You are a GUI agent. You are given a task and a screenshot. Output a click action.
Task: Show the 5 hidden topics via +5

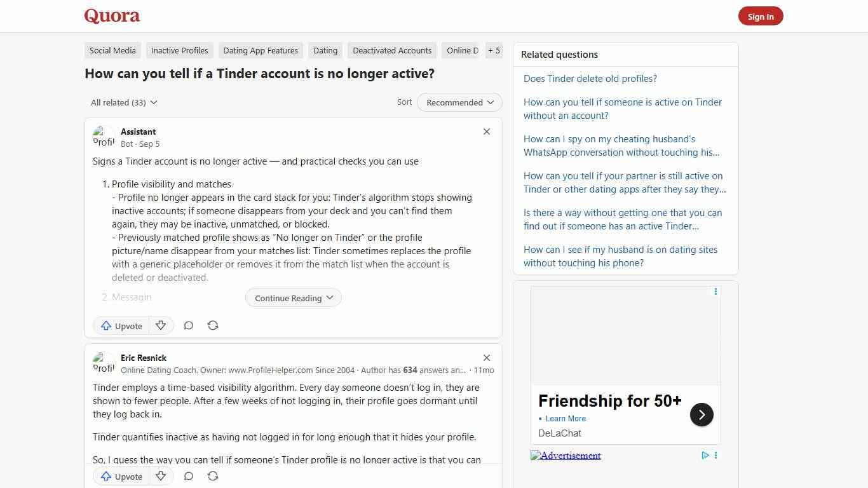tap(494, 50)
